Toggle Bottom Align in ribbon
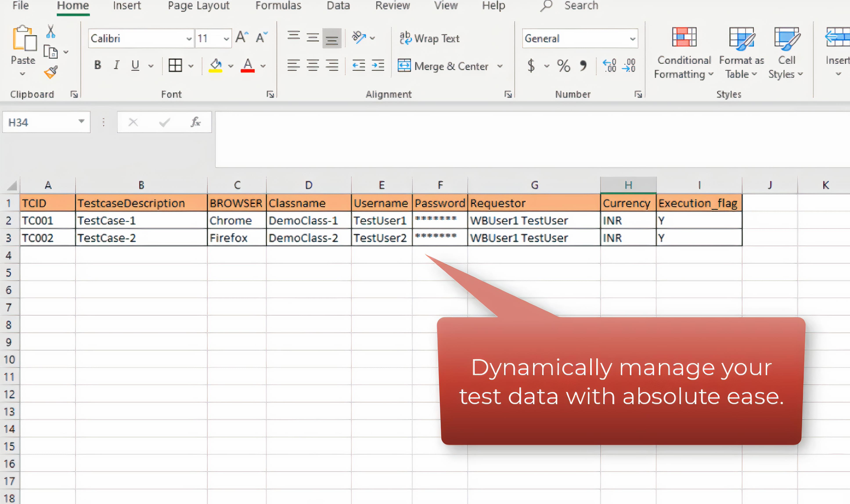Image resolution: width=850 pixels, height=504 pixels. click(332, 38)
